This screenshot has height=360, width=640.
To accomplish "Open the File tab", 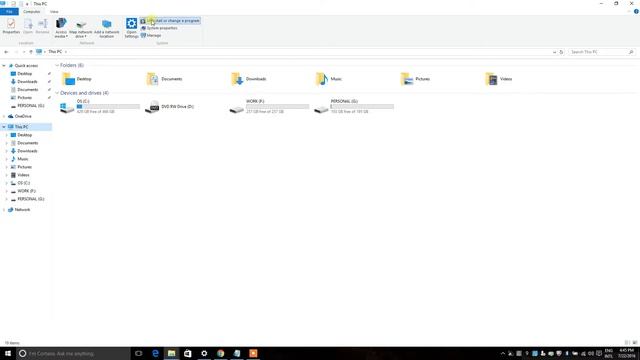I will coord(9,11).
